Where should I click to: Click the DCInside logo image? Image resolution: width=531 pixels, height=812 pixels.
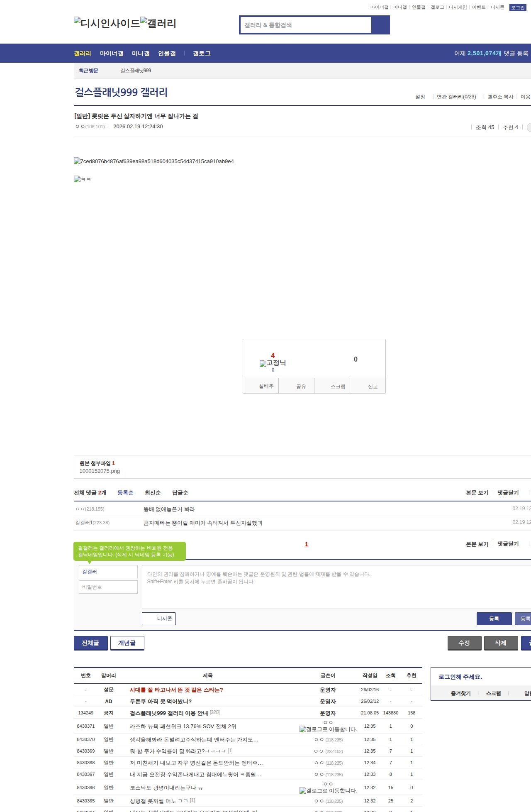point(107,23)
